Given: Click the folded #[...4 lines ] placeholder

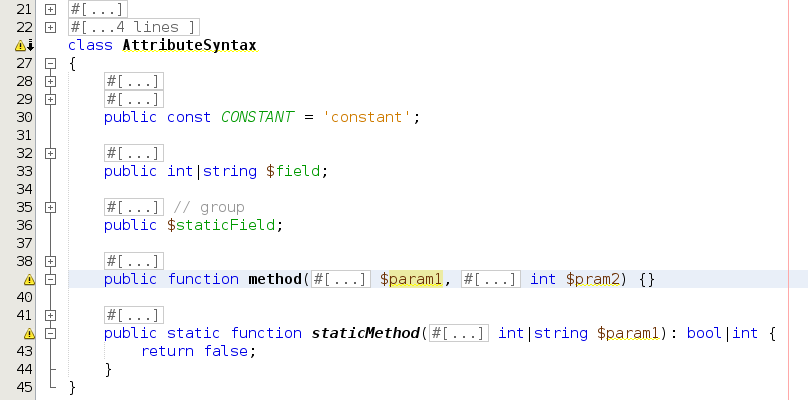Looking at the screenshot, I should [x=134, y=27].
